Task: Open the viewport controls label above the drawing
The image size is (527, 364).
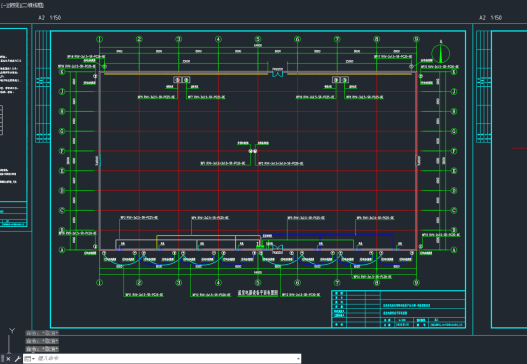Action: (x=22, y=5)
